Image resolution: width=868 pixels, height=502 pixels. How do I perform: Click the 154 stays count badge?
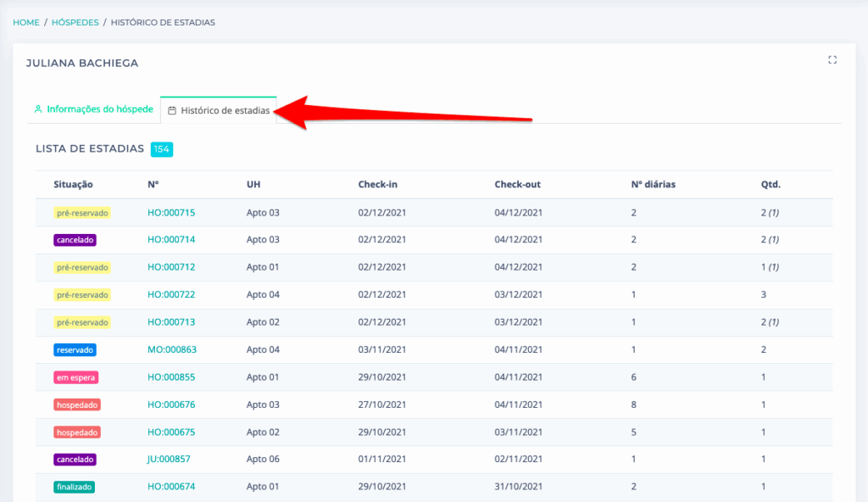[162, 149]
